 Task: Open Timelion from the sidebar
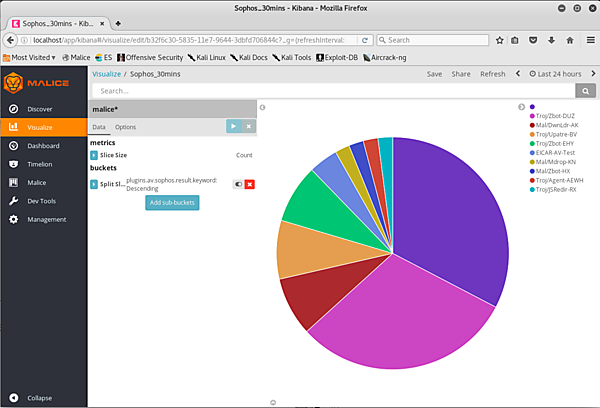click(x=41, y=164)
